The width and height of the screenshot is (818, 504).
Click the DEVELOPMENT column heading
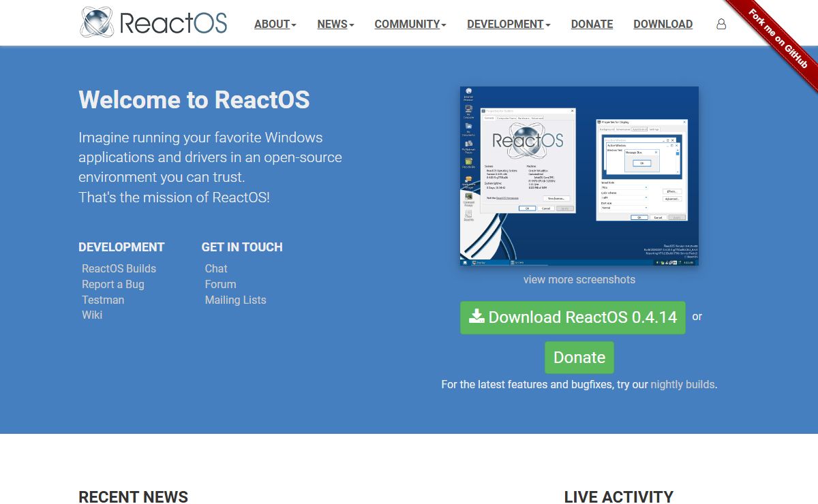[x=121, y=247]
